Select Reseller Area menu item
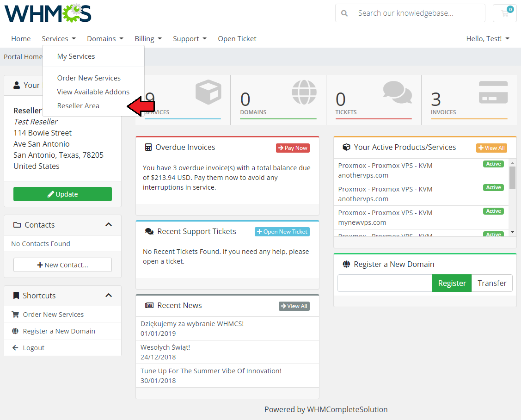This screenshot has height=420, width=521. click(78, 106)
